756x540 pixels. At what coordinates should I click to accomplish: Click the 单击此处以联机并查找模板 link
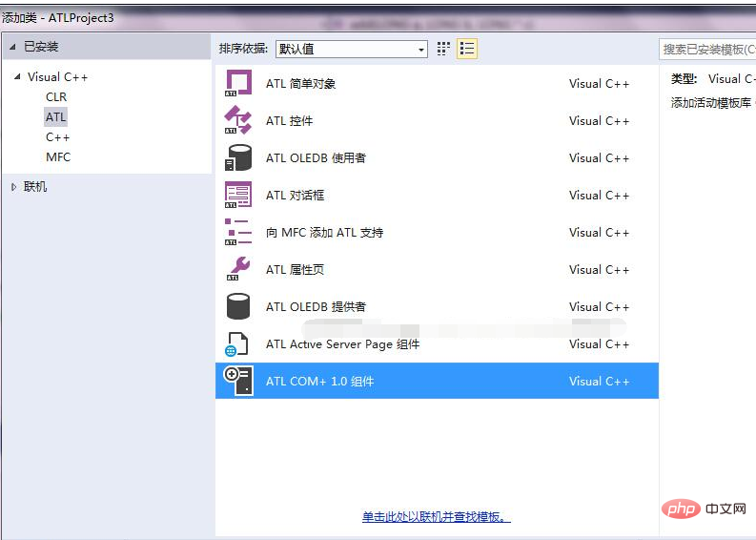click(x=436, y=517)
